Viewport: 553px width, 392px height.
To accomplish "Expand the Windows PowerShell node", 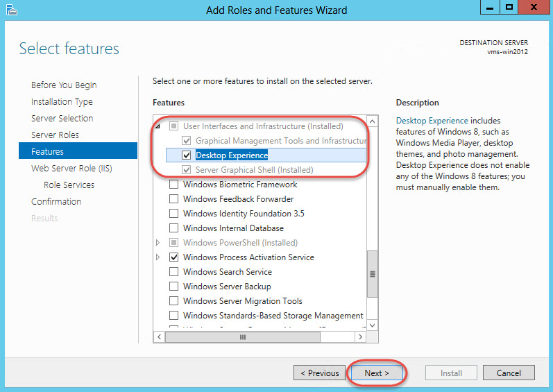I will point(158,243).
